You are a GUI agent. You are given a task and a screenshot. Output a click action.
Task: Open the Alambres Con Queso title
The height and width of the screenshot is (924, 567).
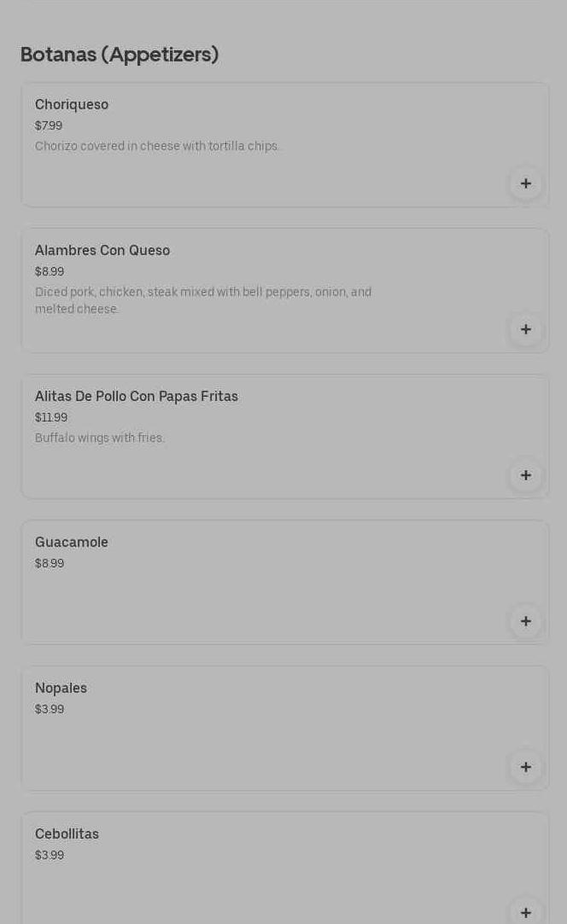pyautogui.click(x=102, y=251)
